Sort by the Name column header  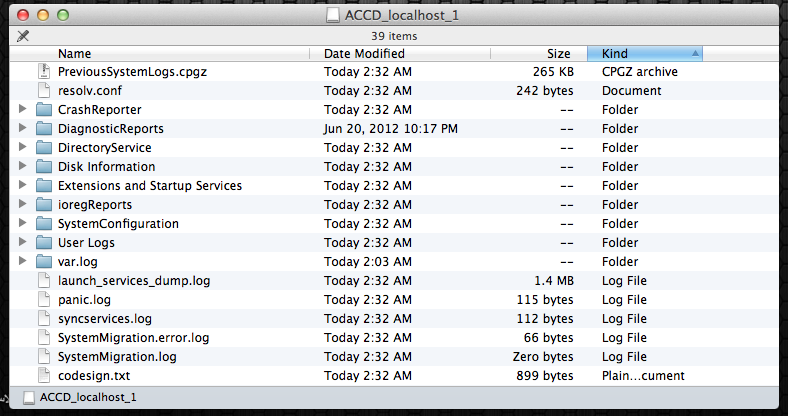point(75,54)
